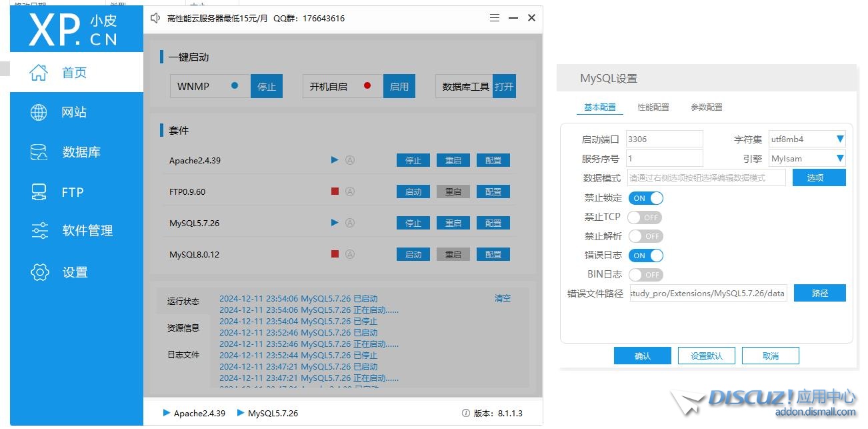Open MySQL8.0.12 配置
Viewport: 868px width, 429px height.
(x=493, y=254)
